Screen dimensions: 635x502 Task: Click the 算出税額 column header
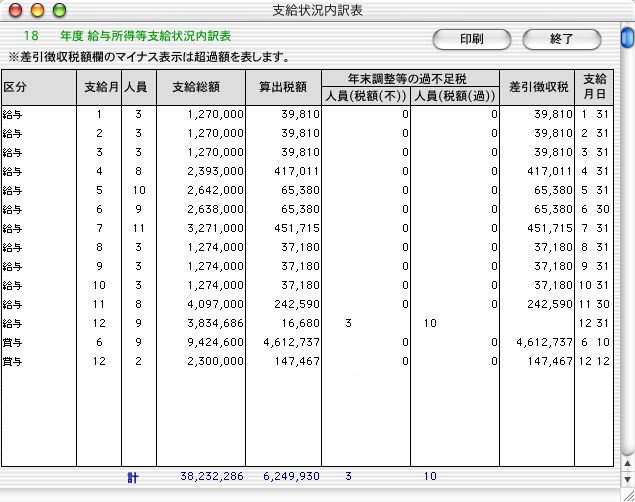click(x=283, y=87)
